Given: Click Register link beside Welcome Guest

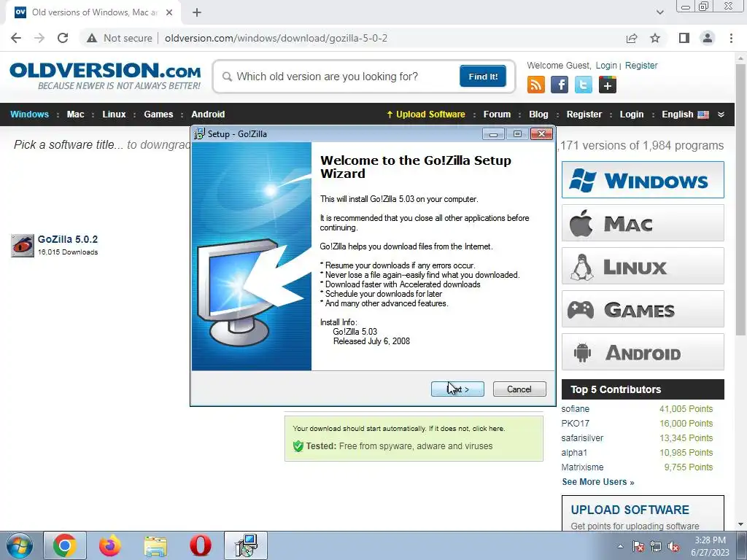Looking at the screenshot, I should click(x=640, y=65).
